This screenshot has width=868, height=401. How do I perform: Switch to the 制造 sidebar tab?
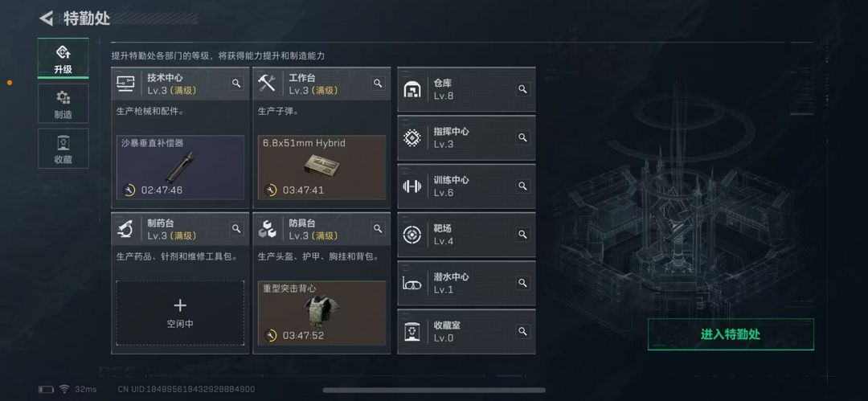click(63, 104)
